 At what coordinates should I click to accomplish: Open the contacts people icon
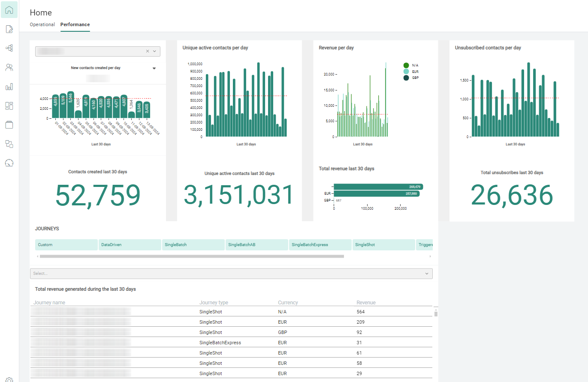(9, 67)
